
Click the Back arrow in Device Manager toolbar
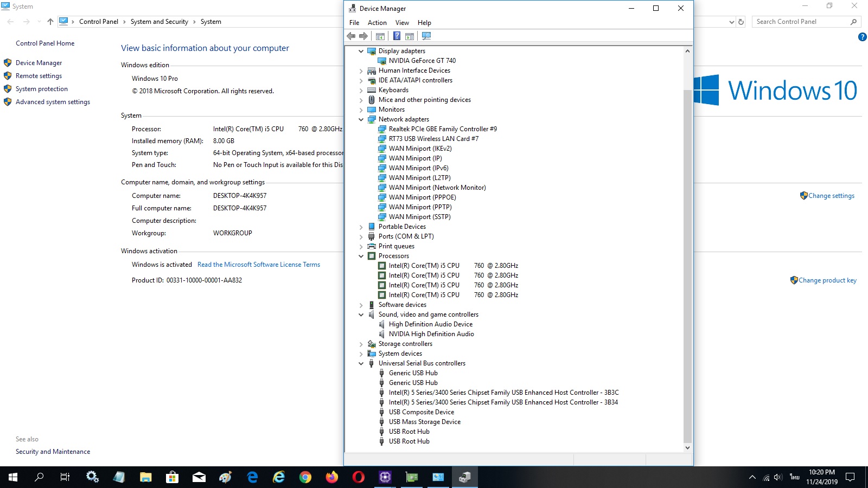pos(351,36)
